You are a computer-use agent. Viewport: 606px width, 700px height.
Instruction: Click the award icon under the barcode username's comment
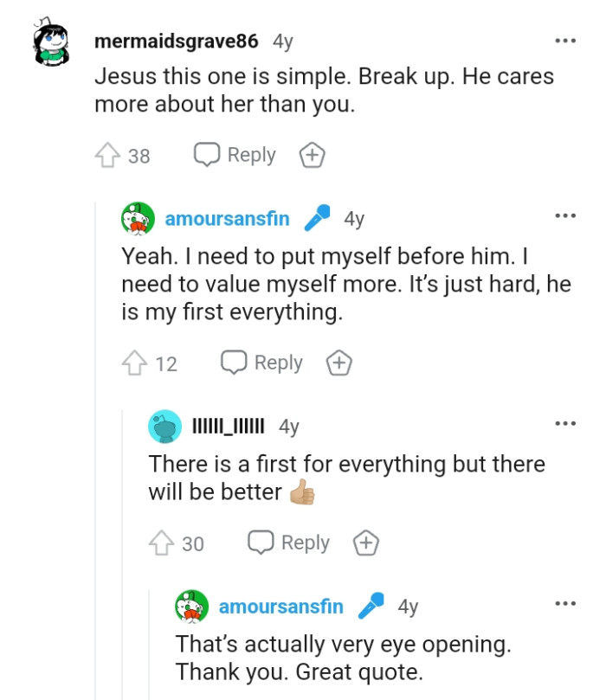pos(365,543)
